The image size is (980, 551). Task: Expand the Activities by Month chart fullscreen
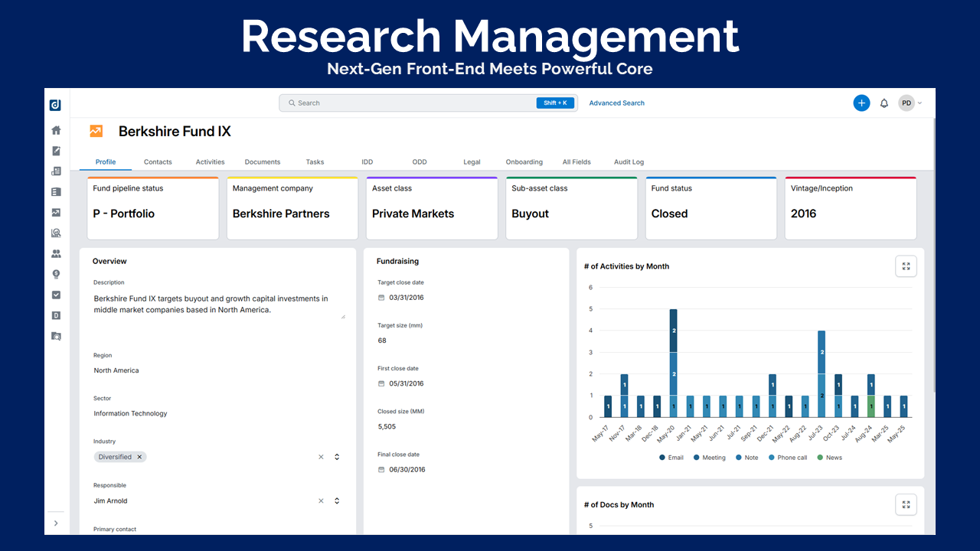[x=906, y=266]
